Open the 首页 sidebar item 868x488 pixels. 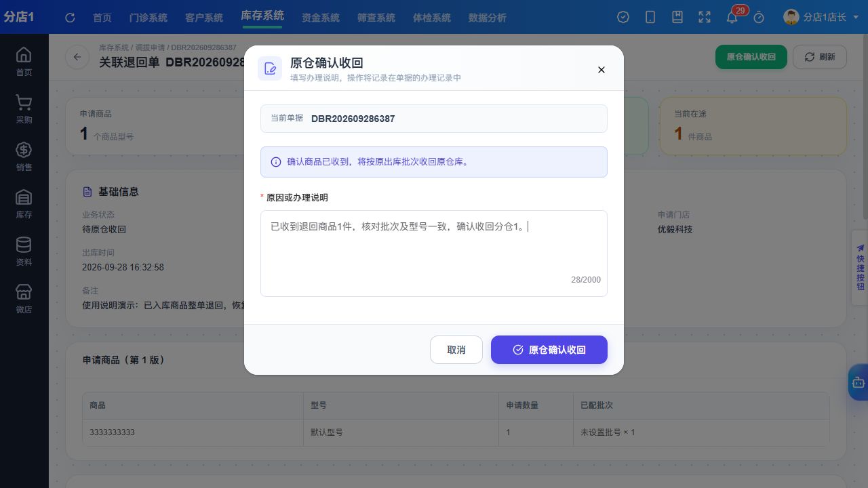click(x=24, y=62)
